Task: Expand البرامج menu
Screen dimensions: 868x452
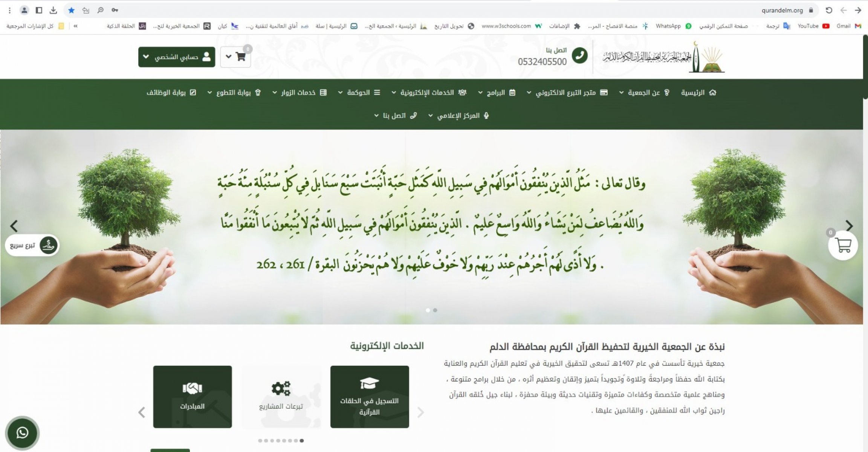Action: pos(497,93)
